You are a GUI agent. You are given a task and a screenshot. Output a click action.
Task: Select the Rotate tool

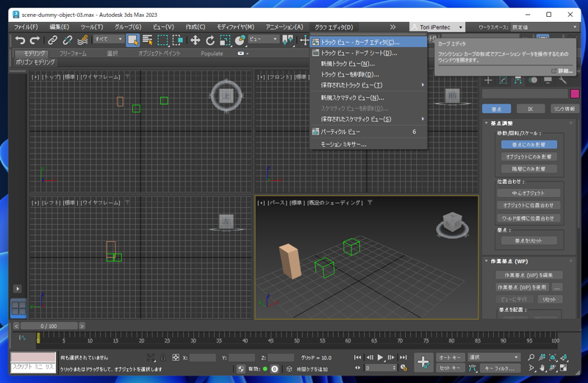(x=210, y=40)
